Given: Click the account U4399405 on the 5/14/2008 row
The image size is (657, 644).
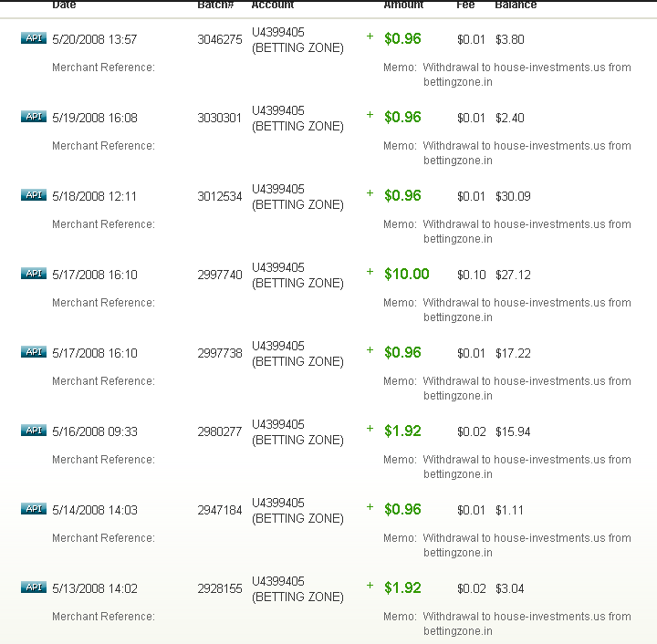Looking at the screenshot, I should pyautogui.click(x=278, y=503).
